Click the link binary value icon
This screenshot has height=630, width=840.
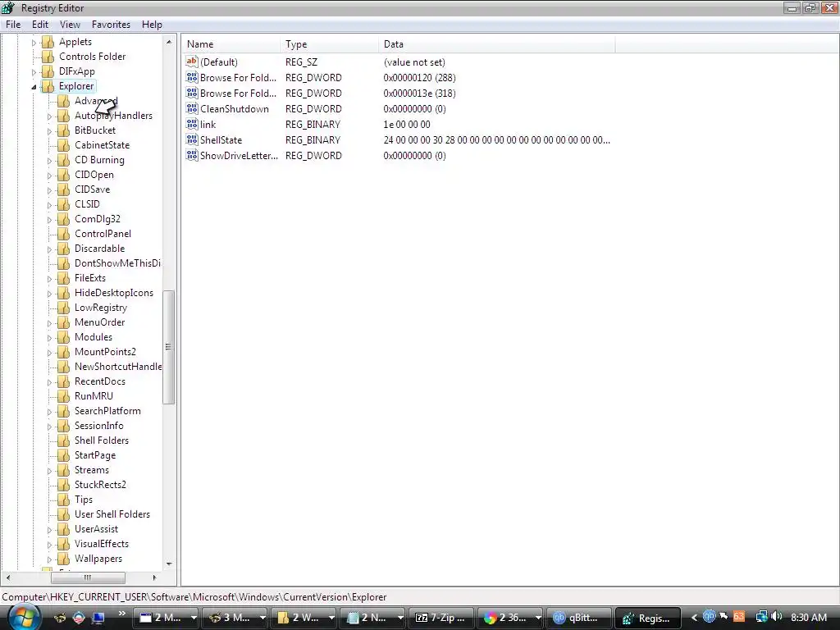tap(192, 125)
